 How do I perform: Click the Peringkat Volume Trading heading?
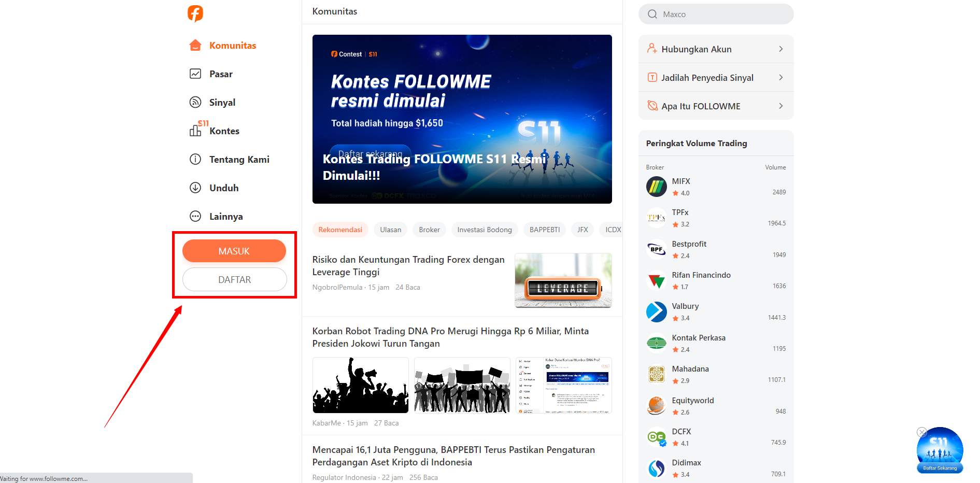click(x=697, y=143)
